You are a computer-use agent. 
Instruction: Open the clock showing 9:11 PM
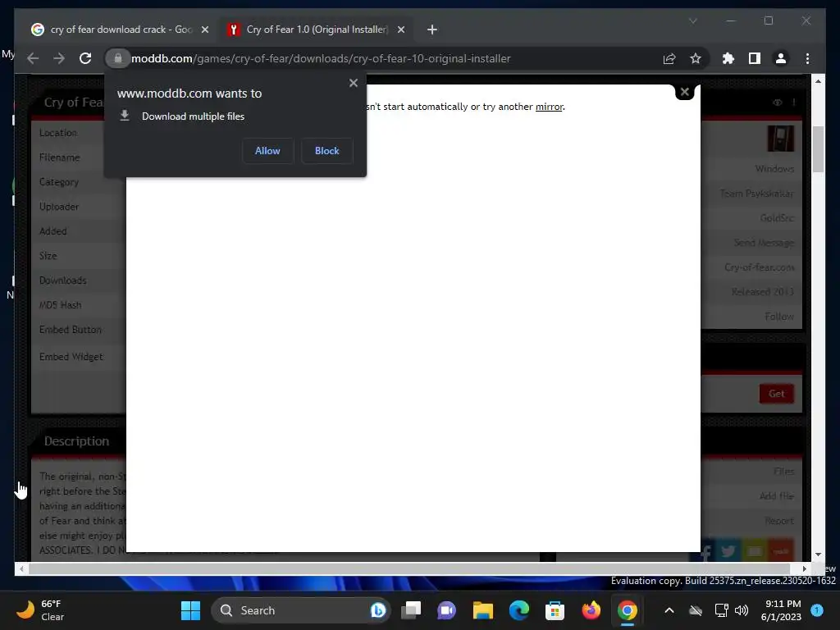tap(781, 610)
